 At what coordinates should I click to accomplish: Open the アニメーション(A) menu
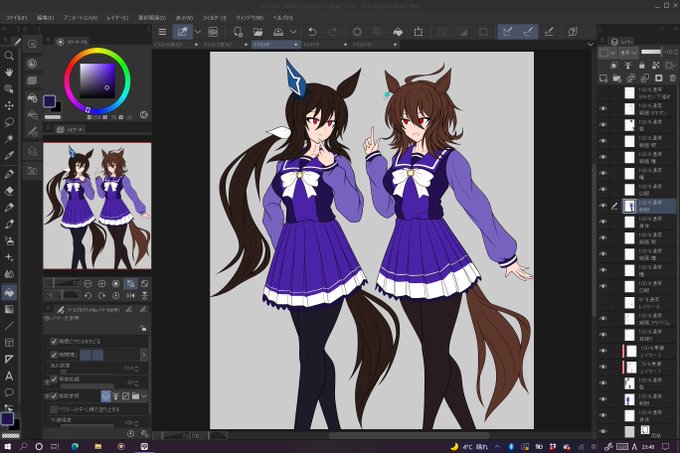tap(80, 18)
